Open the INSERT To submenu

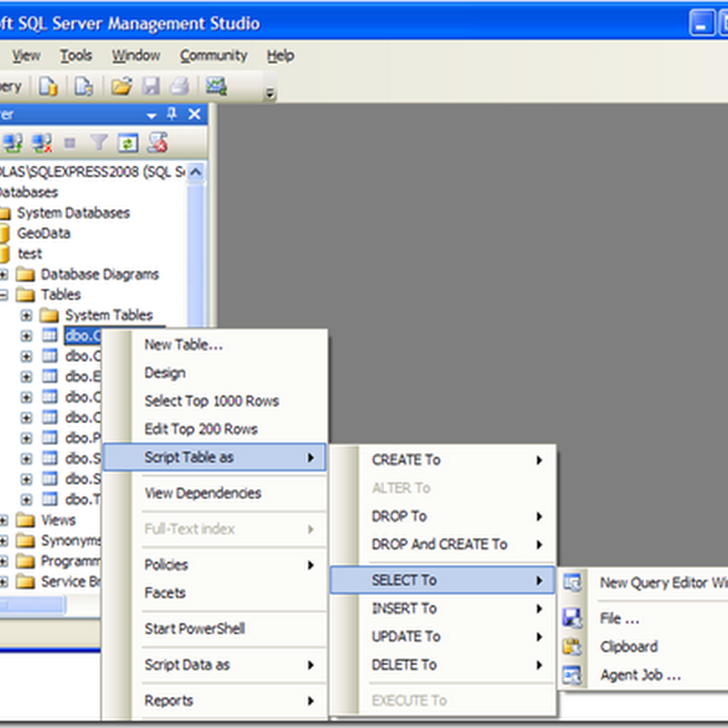click(x=442, y=608)
